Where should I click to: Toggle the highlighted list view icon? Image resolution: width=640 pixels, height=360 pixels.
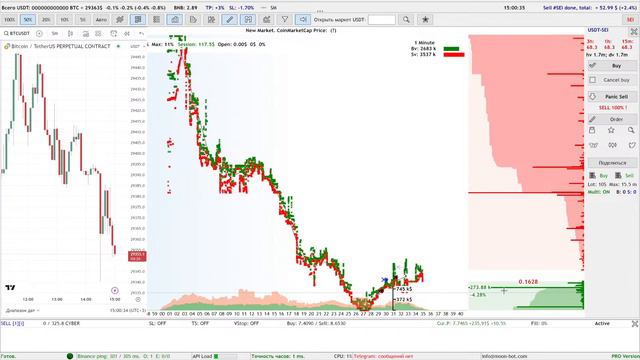click(138, 20)
